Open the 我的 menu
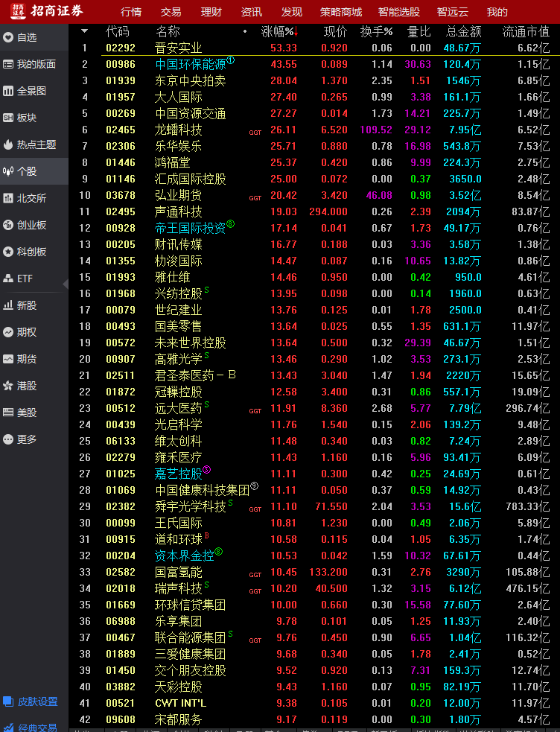The height and width of the screenshot is (732, 560). coord(497,12)
